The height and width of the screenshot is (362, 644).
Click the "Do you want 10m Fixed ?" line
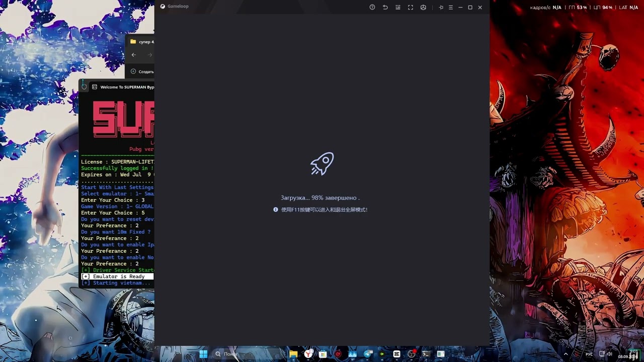(116, 232)
